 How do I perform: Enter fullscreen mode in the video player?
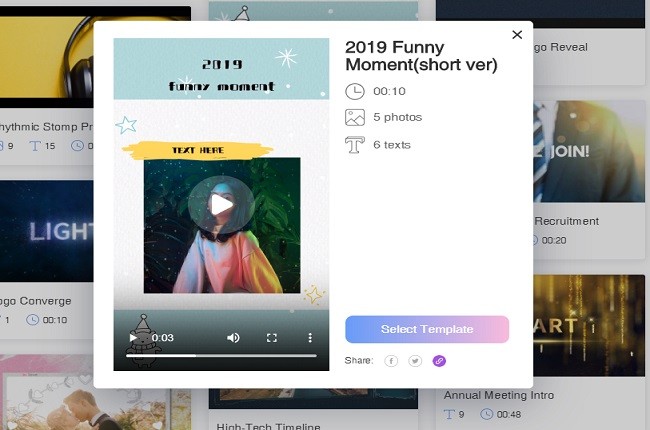[x=271, y=338]
